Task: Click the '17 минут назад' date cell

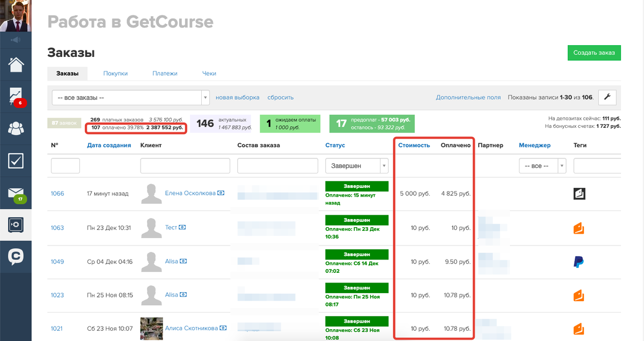Action: click(x=107, y=193)
